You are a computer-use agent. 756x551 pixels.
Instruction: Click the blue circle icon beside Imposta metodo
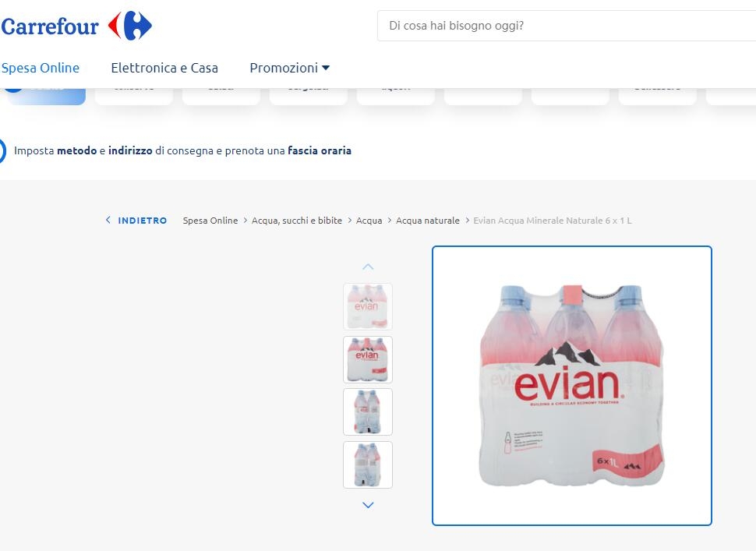coord(2,150)
